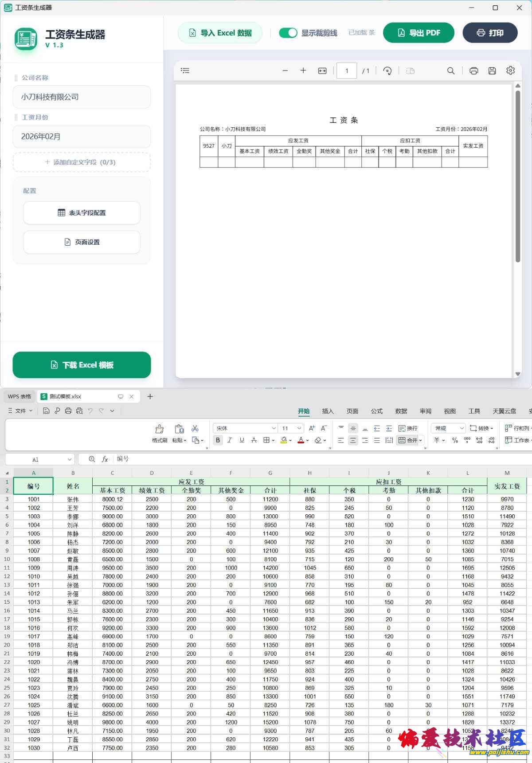
Task: Click the fit-to-width icon in preview
Action: 322,70
